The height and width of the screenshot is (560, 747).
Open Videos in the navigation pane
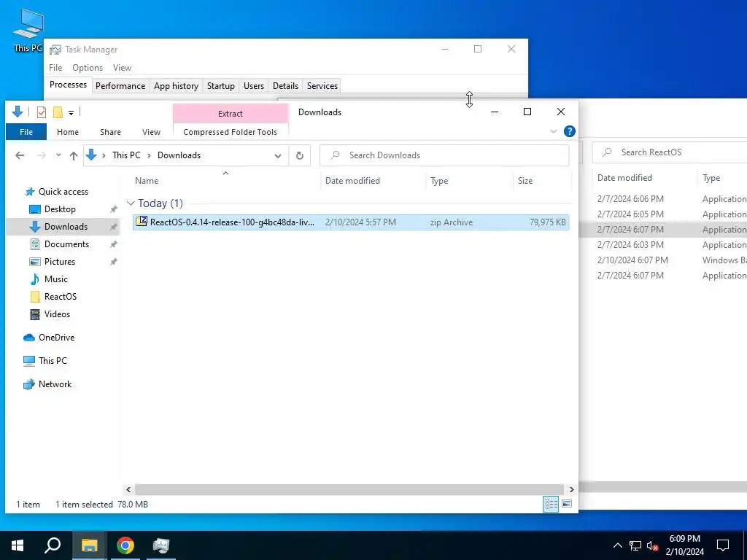click(x=57, y=314)
